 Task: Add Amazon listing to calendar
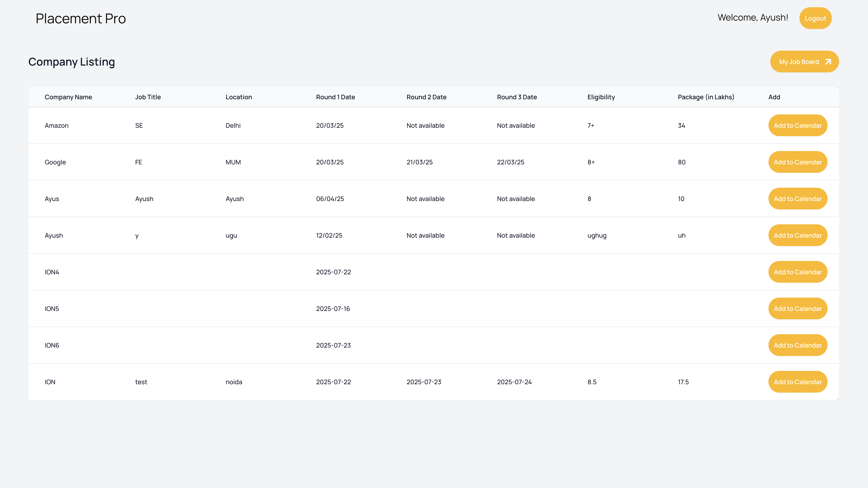pos(797,125)
